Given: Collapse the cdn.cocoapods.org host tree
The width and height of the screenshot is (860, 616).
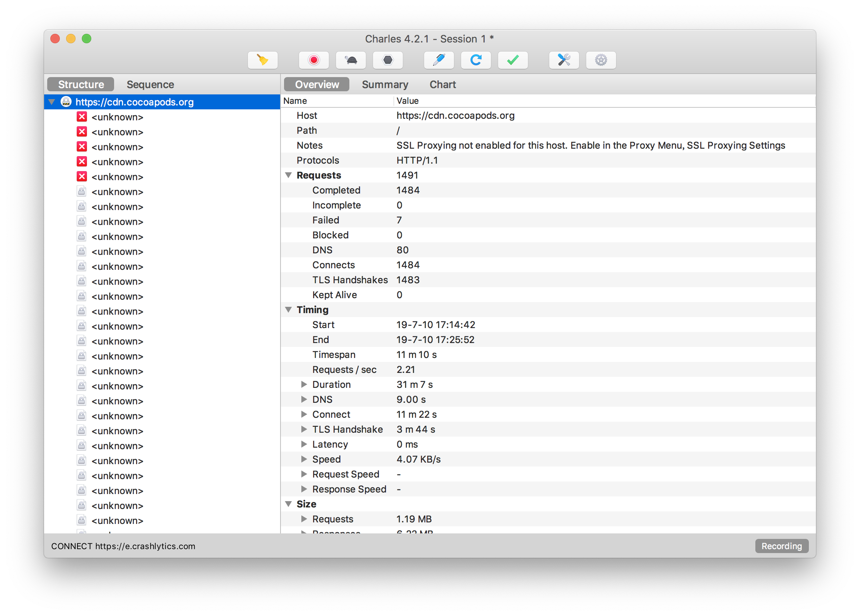Looking at the screenshot, I should [52, 102].
